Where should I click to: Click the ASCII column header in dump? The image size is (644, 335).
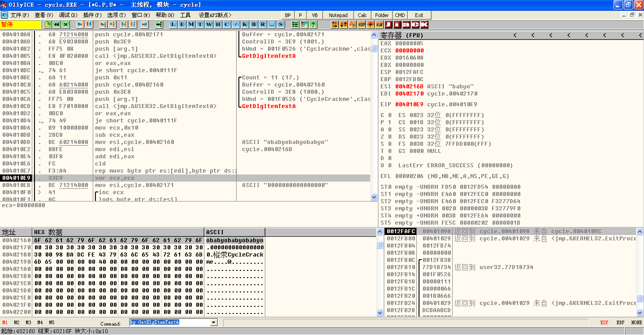pyautogui.click(x=234, y=232)
